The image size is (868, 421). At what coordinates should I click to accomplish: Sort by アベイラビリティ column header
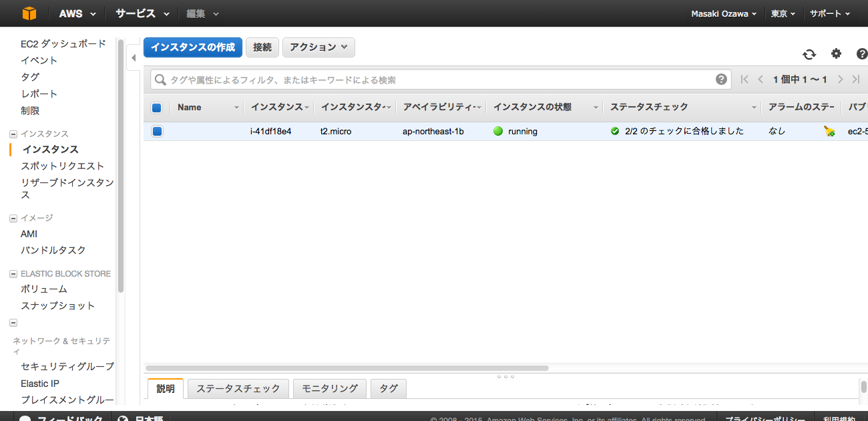441,108
